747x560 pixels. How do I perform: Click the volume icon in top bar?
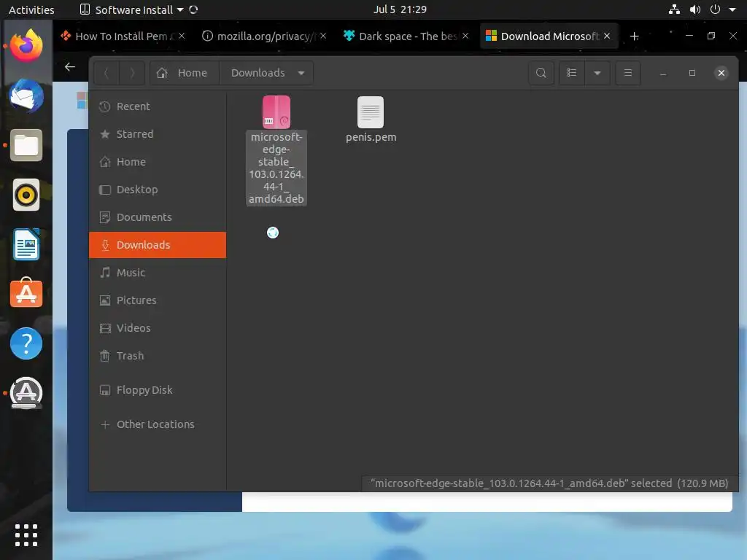[695, 9]
